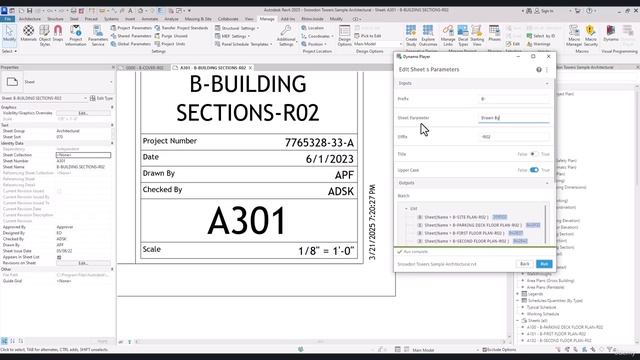Open Project Information
Image resolution: width=640 pixels, height=360 pixels.
pyautogui.click(x=76, y=35)
